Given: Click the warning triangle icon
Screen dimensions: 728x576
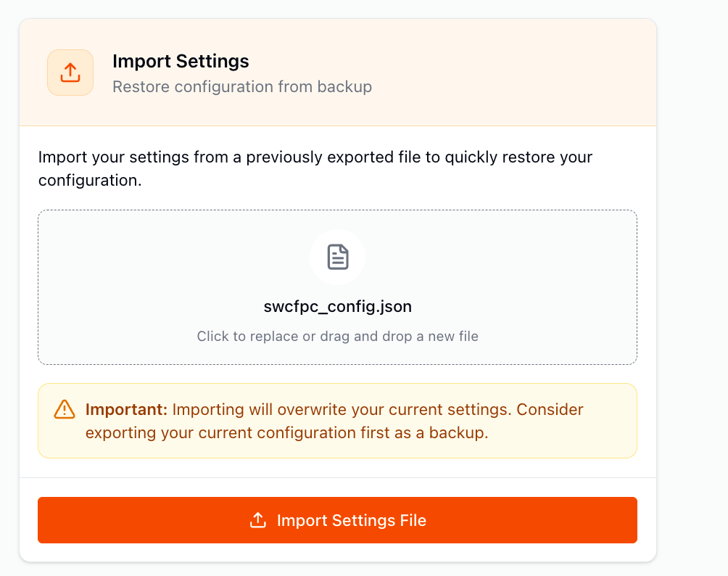Looking at the screenshot, I should coord(65,409).
